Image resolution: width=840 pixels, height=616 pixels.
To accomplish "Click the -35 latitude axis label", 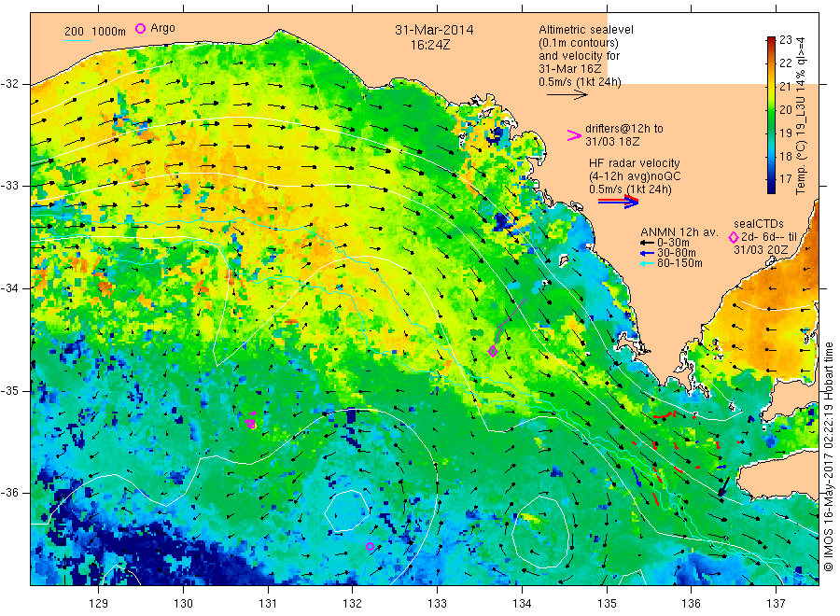I will click(8, 390).
